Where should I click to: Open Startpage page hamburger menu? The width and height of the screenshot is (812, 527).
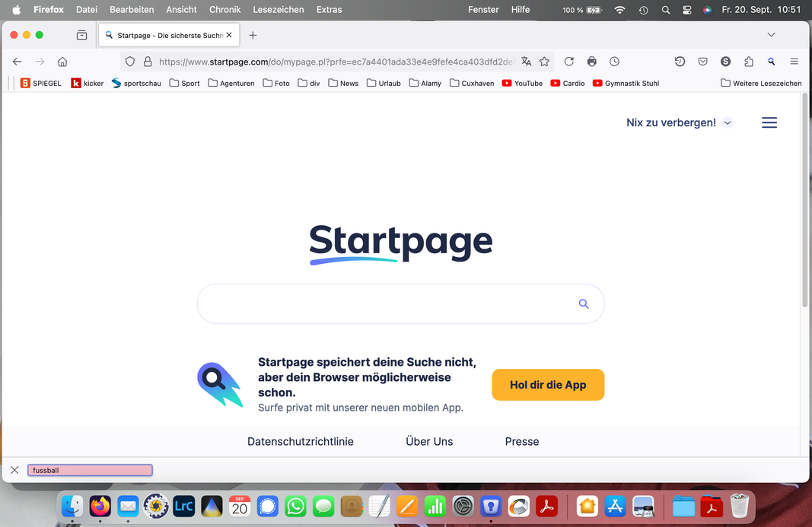(769, 122)
